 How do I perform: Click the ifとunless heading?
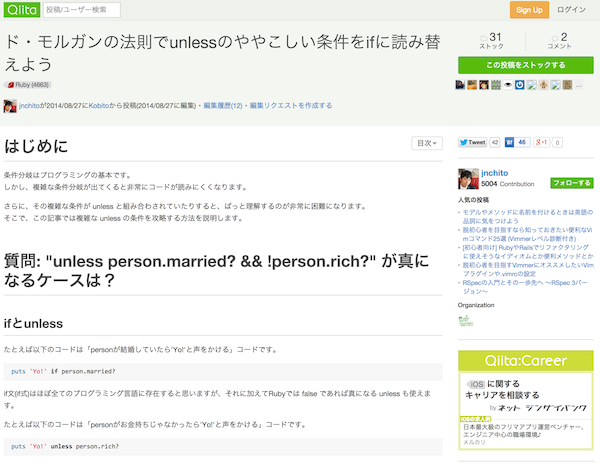coord(33,324)
